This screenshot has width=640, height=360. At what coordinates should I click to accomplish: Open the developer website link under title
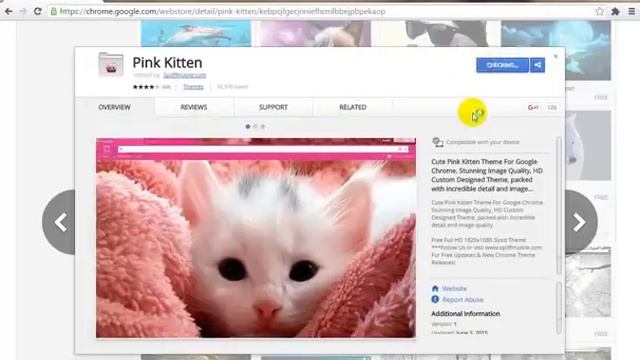coord(185,75)
